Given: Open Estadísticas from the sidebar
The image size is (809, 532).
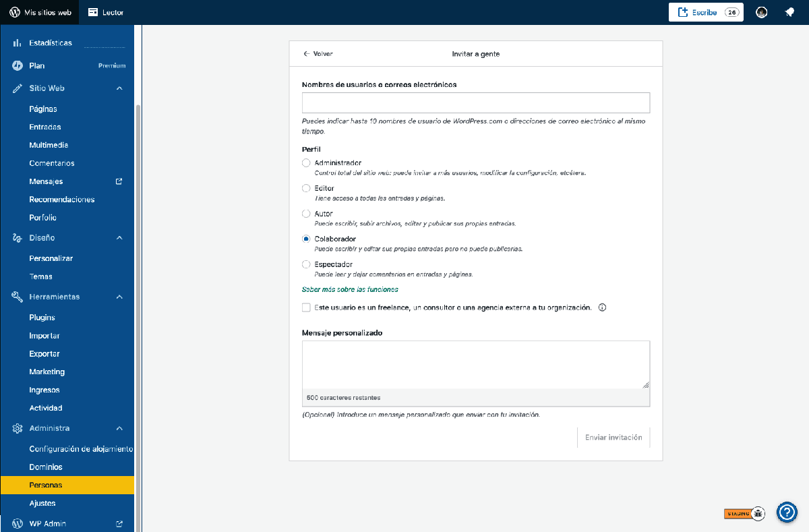Looking at the screenshot, I should coord(51,43).
